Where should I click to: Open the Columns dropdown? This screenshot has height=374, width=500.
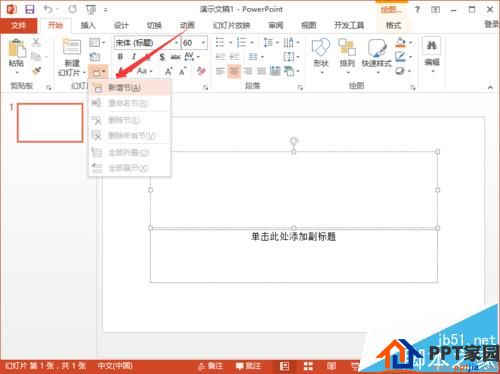pos(256,57)
